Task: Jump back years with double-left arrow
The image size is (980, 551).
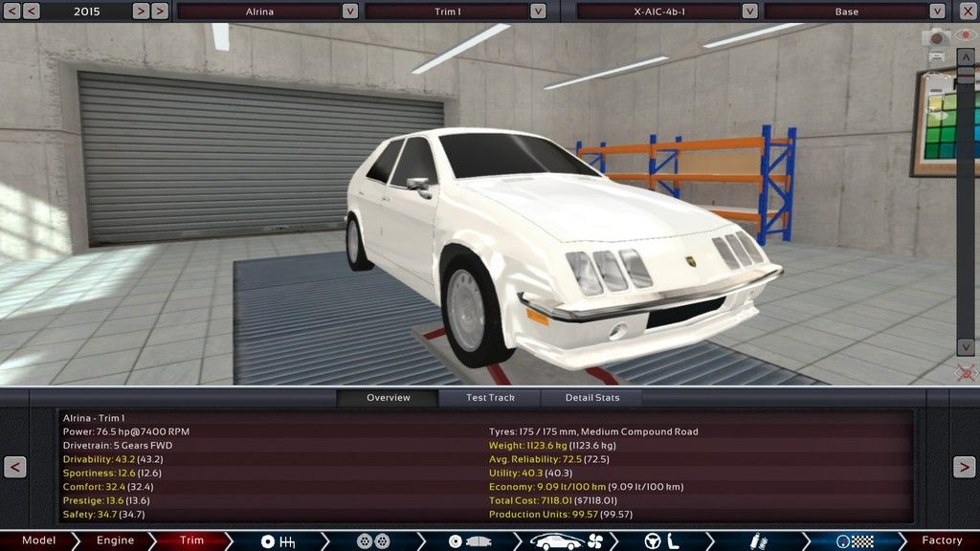Action: point(11,11)
